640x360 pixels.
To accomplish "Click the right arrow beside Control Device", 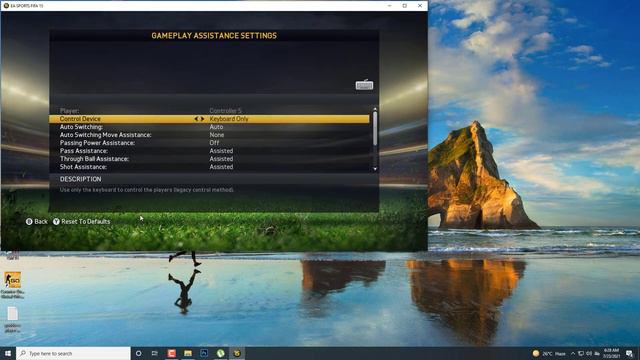I will click(x=202, y=119).
